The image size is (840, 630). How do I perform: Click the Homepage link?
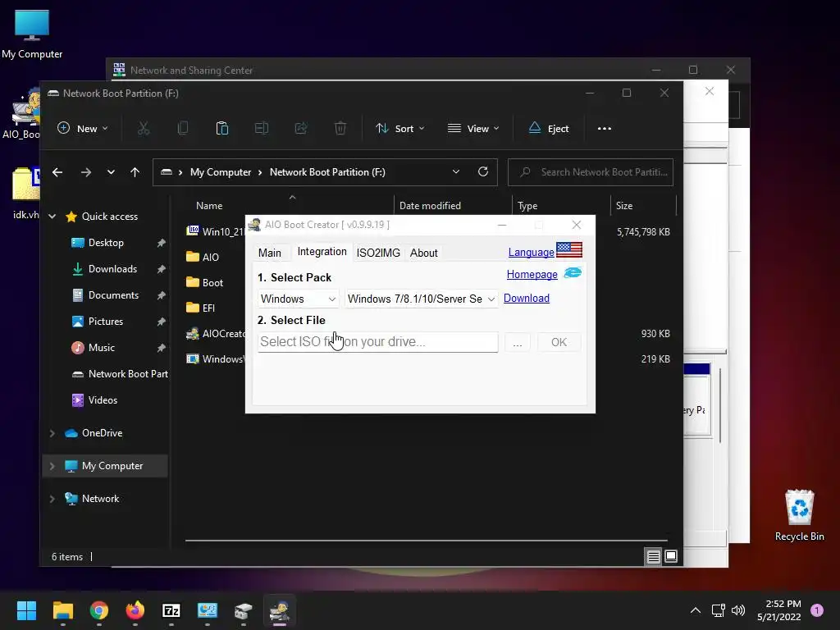[x=532, y=274]
